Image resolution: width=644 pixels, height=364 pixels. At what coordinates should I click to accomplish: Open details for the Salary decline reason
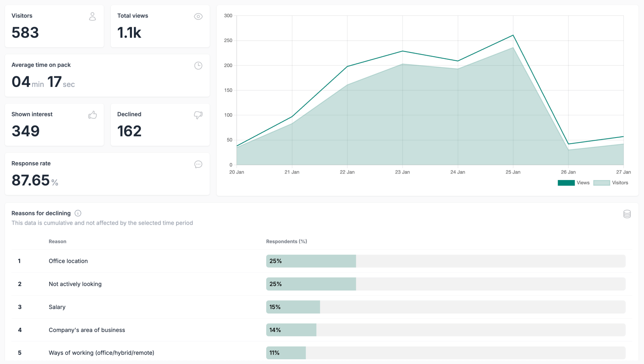(x=57, y=307)
